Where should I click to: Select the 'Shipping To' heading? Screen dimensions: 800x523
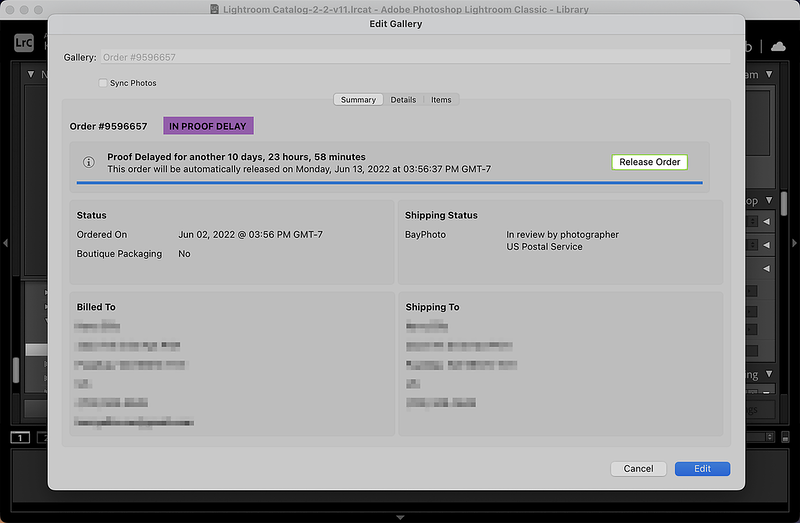tap(432, 307)
